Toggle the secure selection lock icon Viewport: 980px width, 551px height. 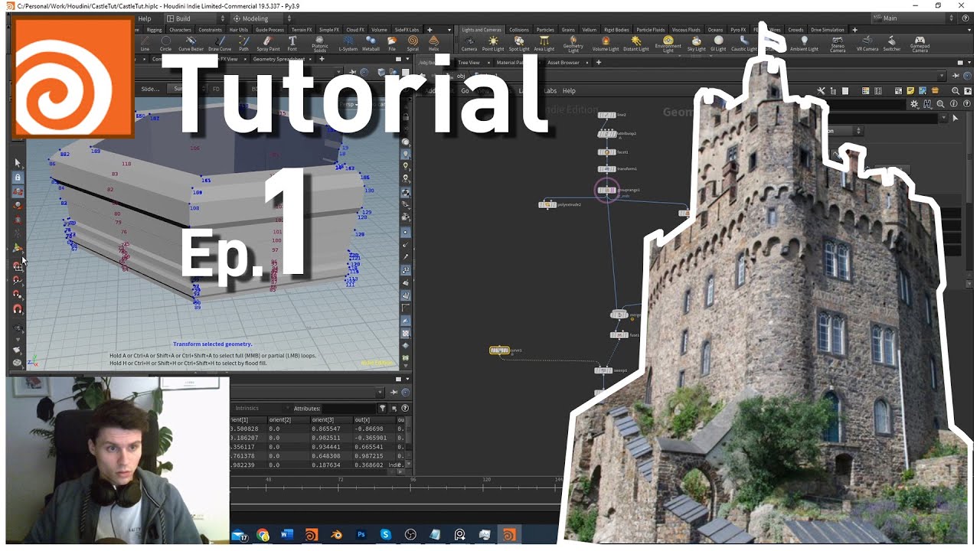(x=18, y=177)
